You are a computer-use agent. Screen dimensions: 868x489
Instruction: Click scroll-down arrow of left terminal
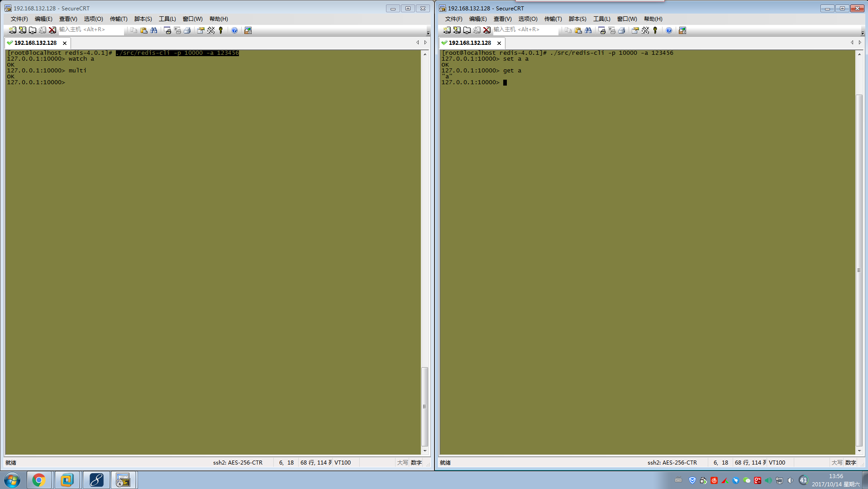pos(424,451)
